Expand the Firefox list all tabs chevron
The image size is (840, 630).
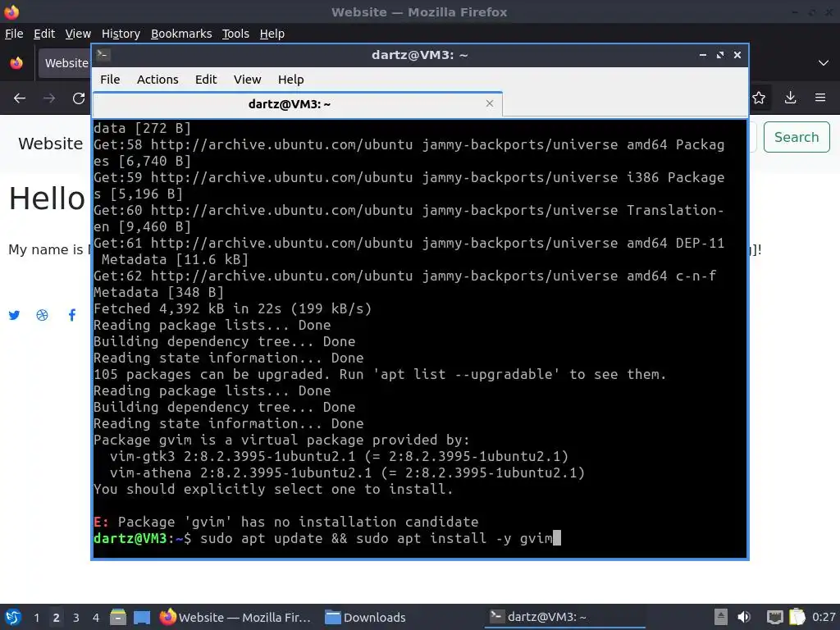point(824,63)
